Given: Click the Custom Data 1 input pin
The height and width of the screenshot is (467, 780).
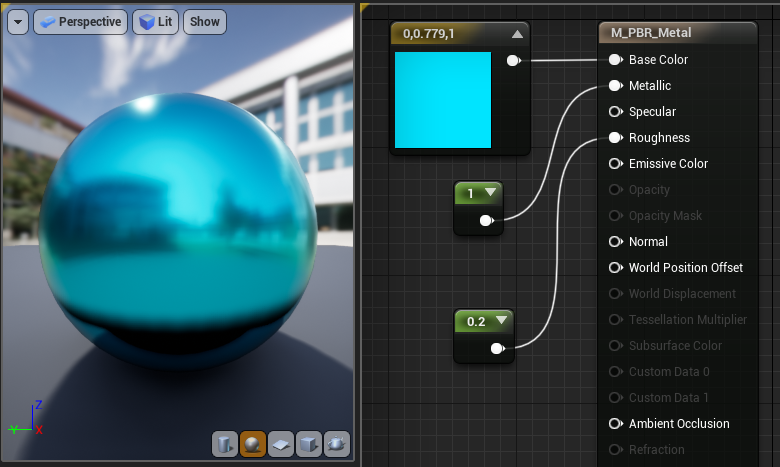Looking at the screenshot, I should (x=616, y=397).
